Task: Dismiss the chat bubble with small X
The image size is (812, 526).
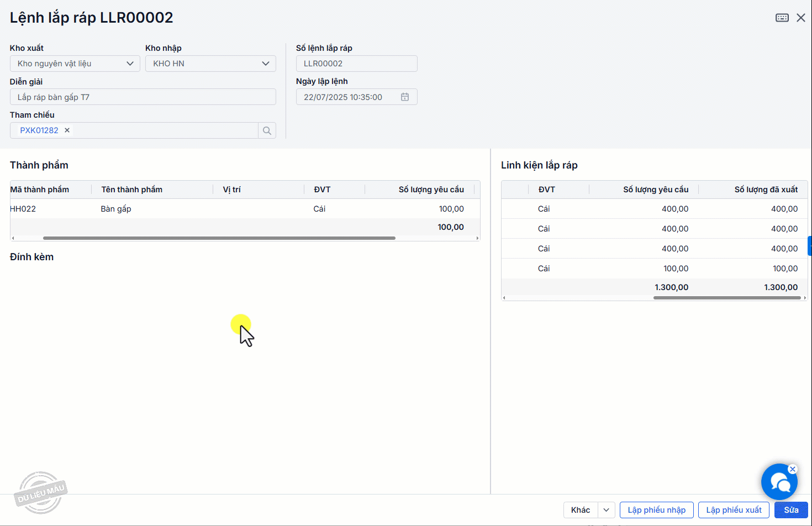Action: click(x=793, y=469)
